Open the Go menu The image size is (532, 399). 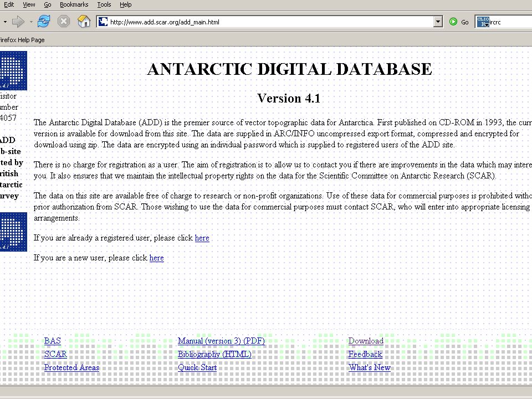48,5
